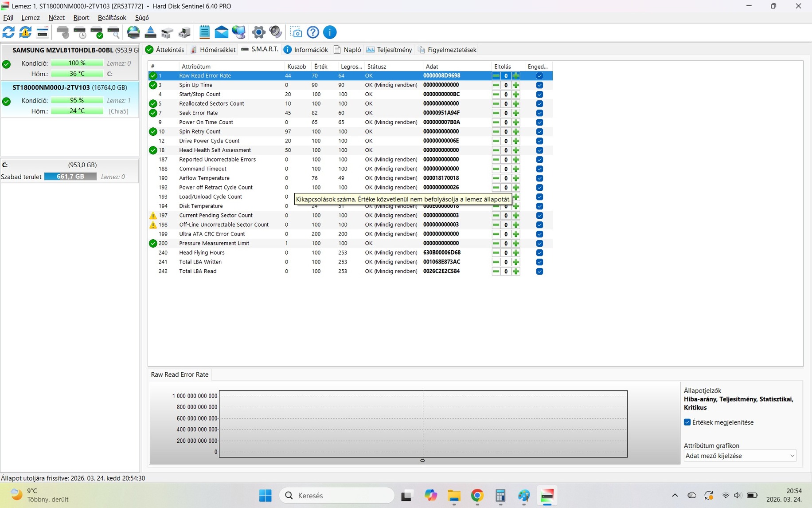812x508 pixels.
Task: Click the blue info circle toolbar icon
Action: tap(330, 32)
